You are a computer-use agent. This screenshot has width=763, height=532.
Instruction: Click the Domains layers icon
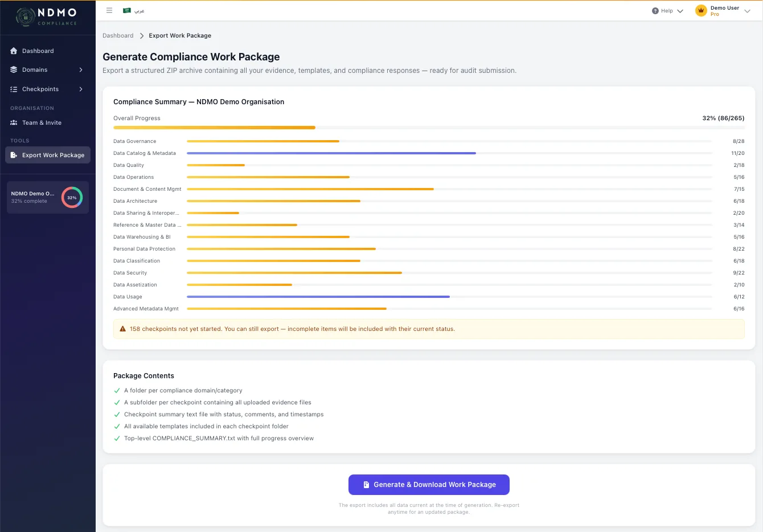point(14,69)
